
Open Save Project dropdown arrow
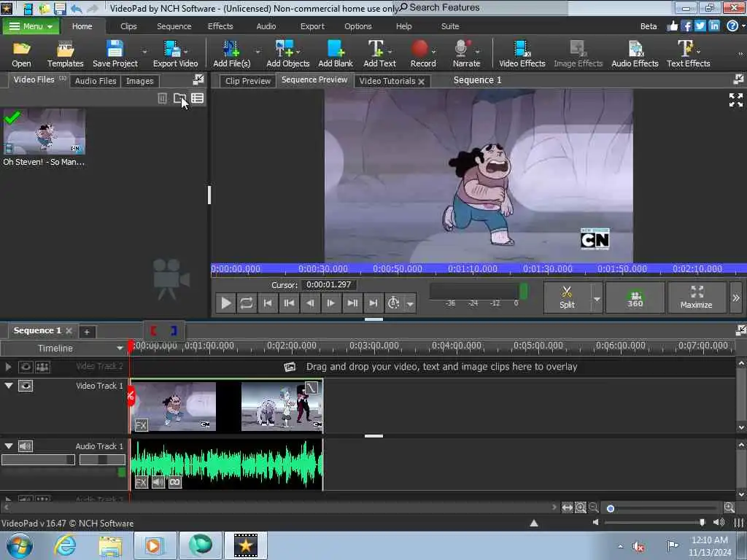tap(144, 52)
